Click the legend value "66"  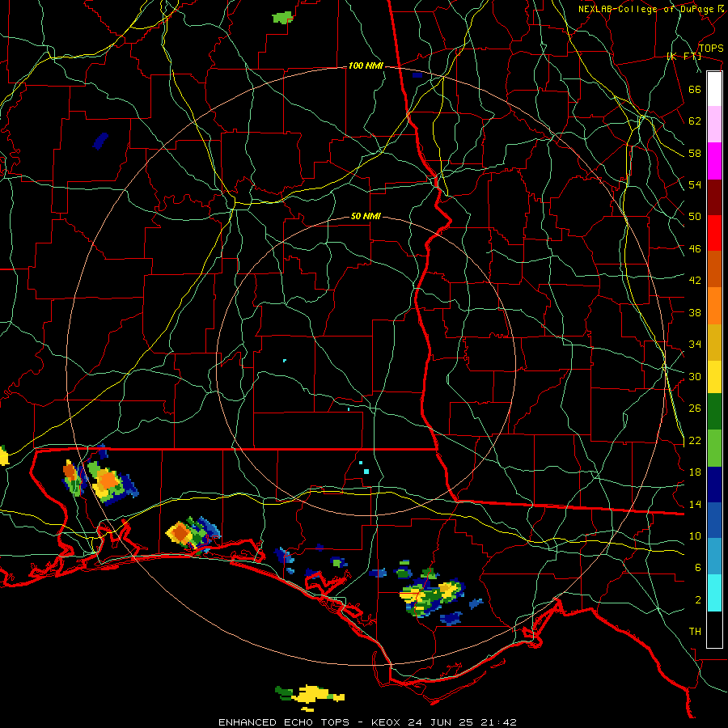(695, 89)
